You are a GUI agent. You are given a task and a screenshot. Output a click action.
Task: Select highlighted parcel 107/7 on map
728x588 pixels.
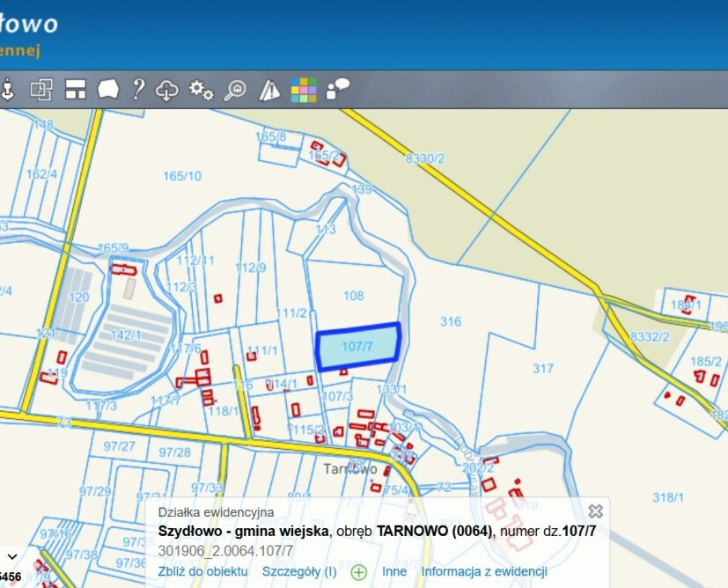coord(357,347)
